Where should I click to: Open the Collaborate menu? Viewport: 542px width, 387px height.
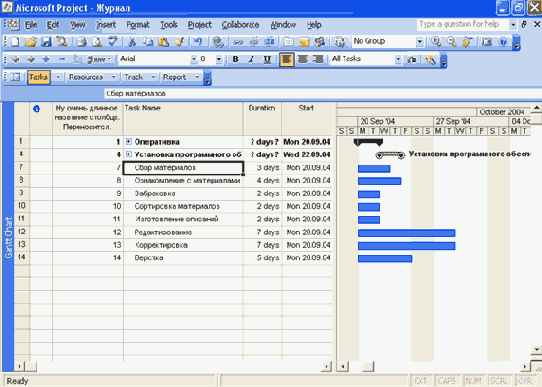[x=240, y=25]
